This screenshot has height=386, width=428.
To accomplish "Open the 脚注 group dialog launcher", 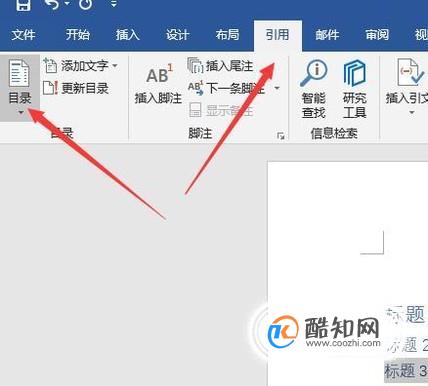I will [x=281, y=135].
